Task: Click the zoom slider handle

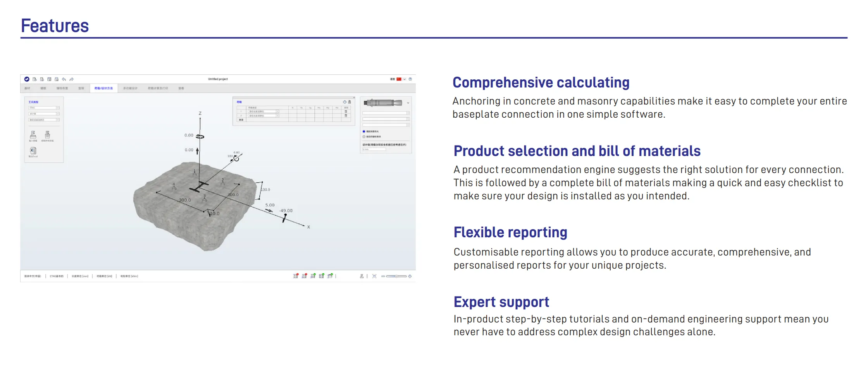Action: (x=396, y=276)
